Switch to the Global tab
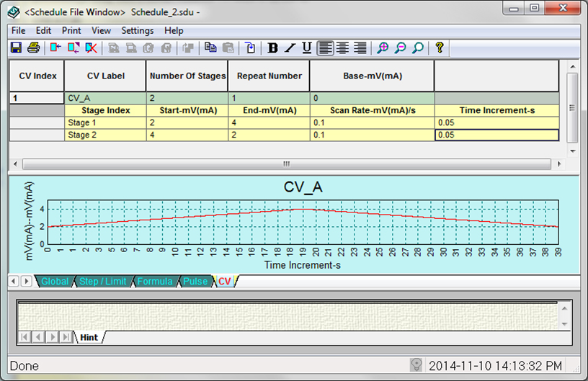Screen dimensions: 588x381 (x=55, y=282)
